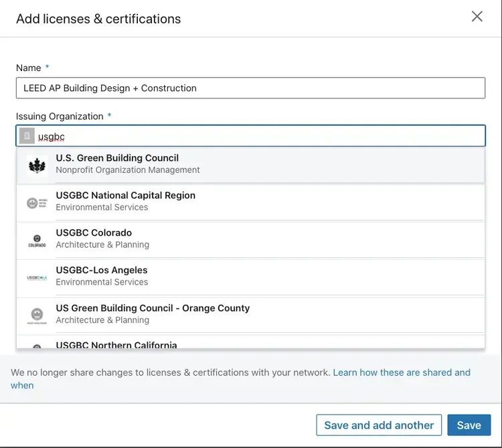Select USGBC Northern California suggestion
The width and height of the screenshot is (502, 448).
[251, 342]
